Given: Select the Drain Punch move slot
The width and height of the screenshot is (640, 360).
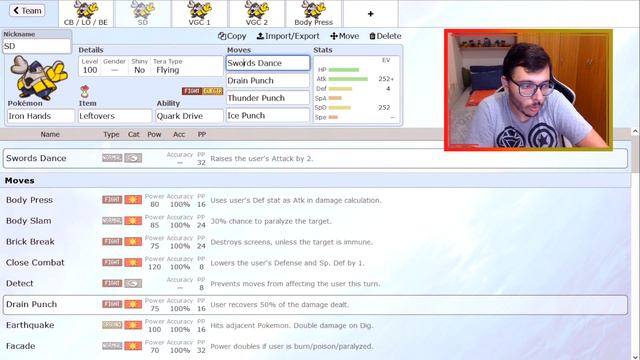Looking at the screenshot, I should (x=268, y=80).
